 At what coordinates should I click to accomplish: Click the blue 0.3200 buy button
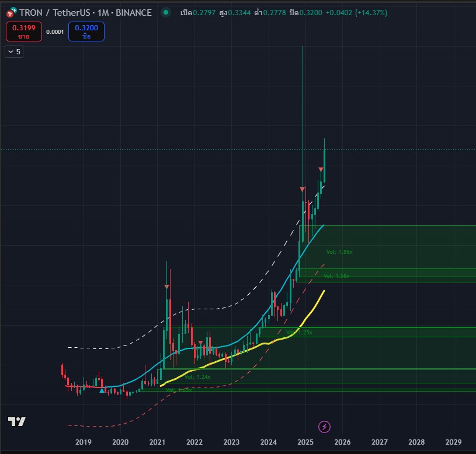pyautogui.click(x=86, y=32)
